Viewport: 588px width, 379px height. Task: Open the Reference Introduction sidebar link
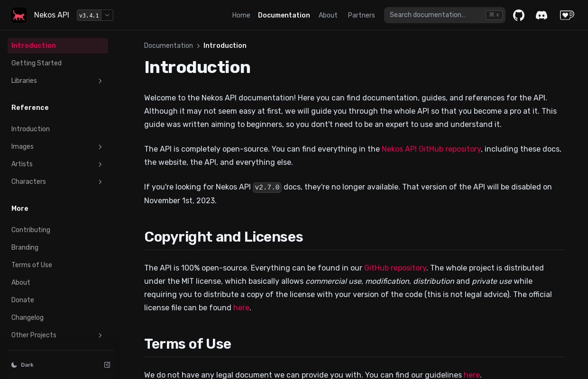coord(58,129)
